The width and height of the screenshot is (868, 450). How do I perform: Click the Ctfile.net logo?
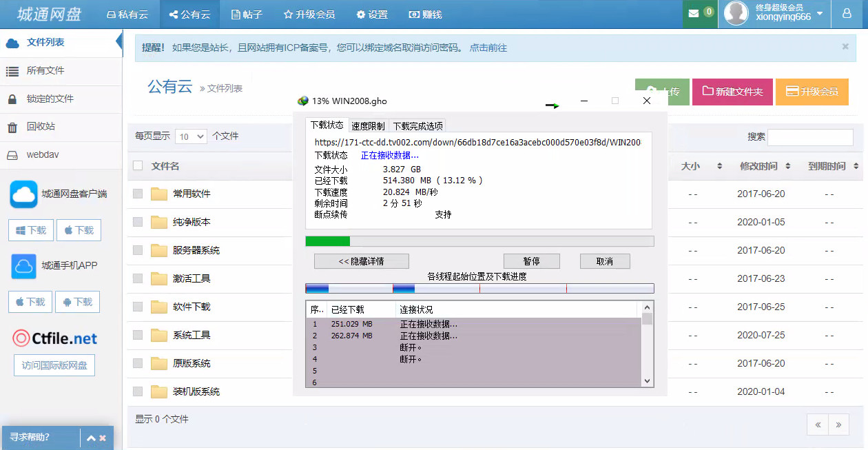[x=55, y=338]
